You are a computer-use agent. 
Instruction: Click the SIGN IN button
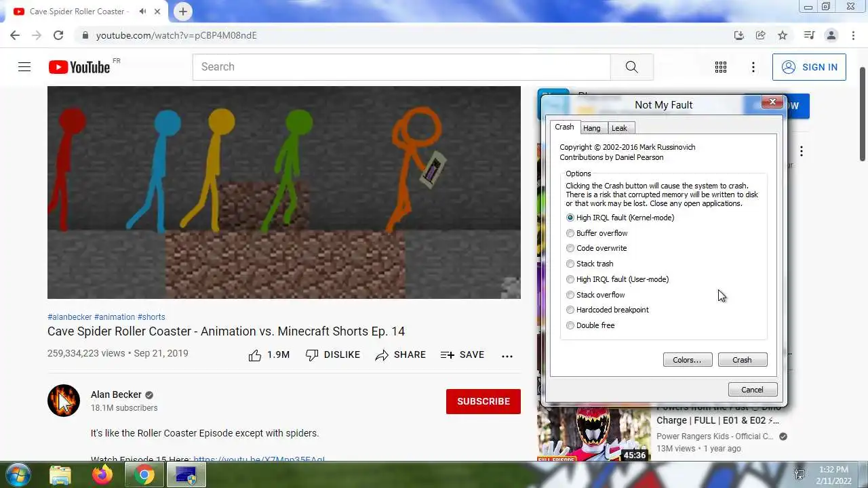click(x=809, y=67)
